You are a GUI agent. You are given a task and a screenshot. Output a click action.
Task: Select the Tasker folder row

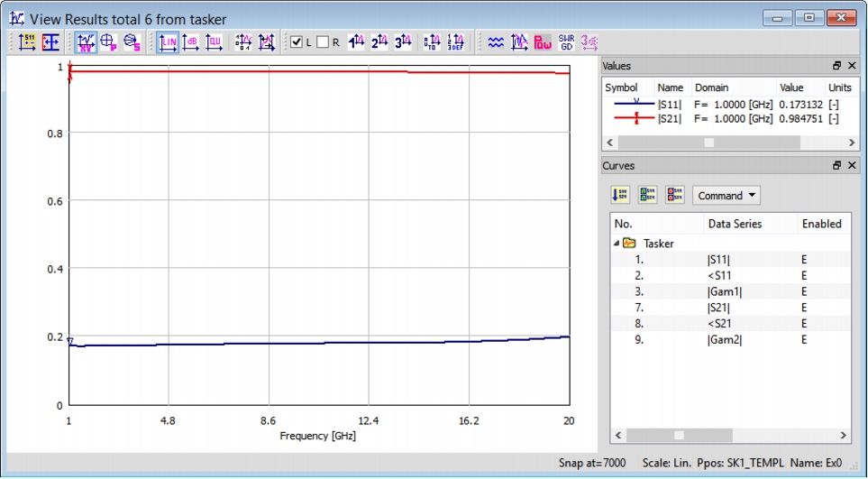731,243
